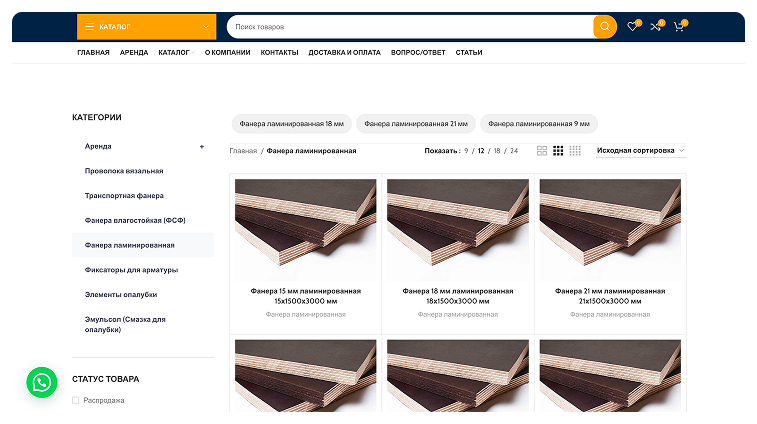Open the Исходная сортировка sorting dropdown

click(641, 151)
